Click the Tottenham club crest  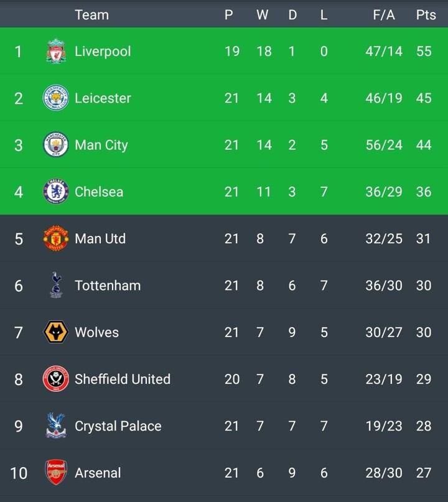[x=55, y=286]
